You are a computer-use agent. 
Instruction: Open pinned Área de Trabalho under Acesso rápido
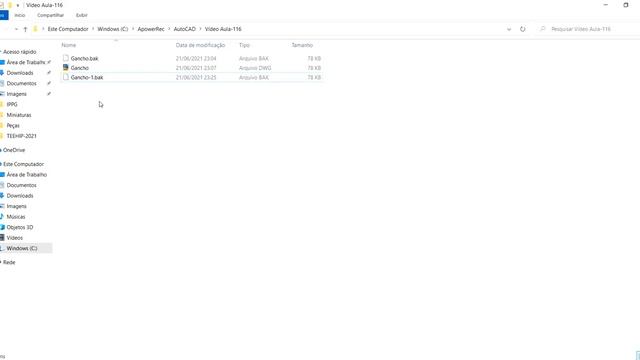tap(26, 62)
